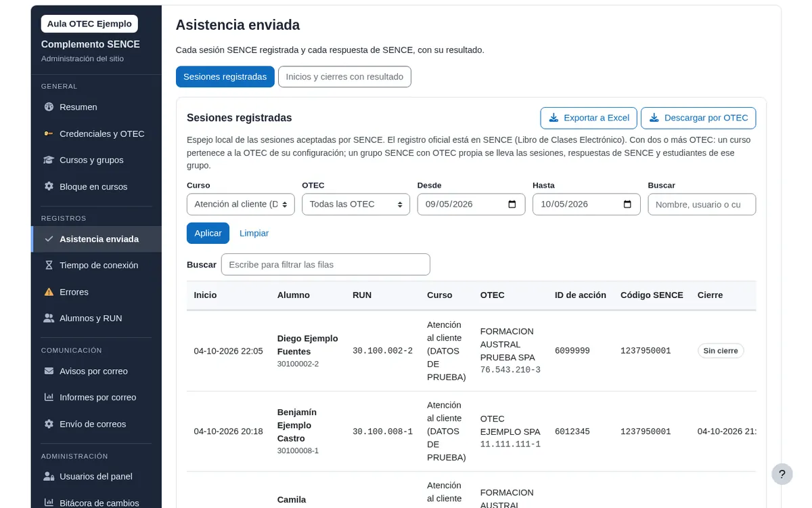Click RUN value 30.100.008-1
Viewport: 812px width, 508px height.
(382, 431)
